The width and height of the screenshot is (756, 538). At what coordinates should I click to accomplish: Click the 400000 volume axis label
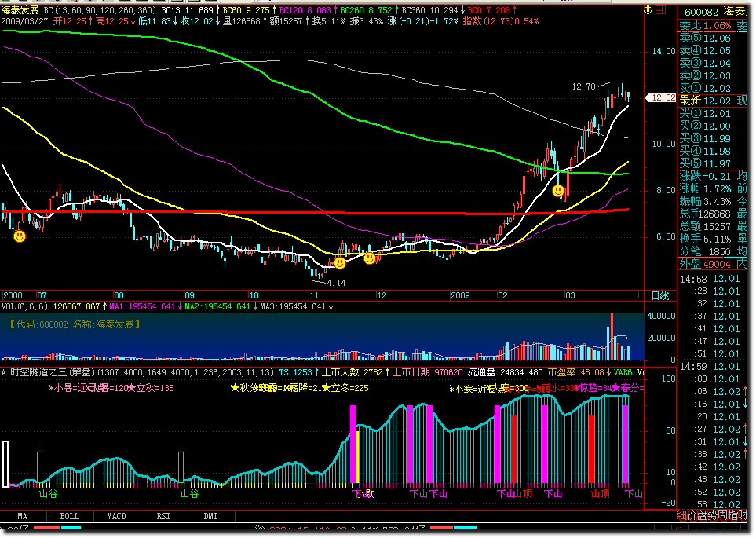pos(661,316)
